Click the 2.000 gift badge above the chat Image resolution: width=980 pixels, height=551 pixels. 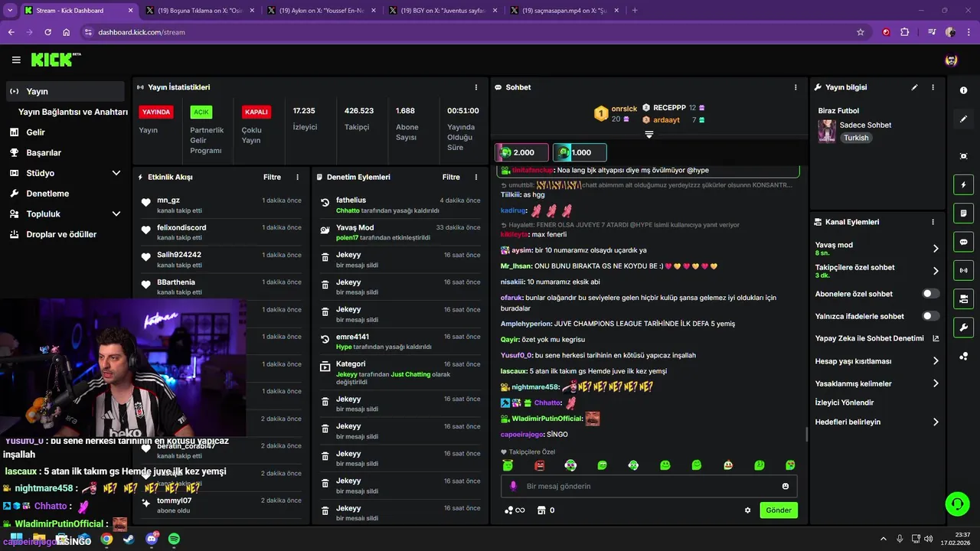tap(522, 152)
